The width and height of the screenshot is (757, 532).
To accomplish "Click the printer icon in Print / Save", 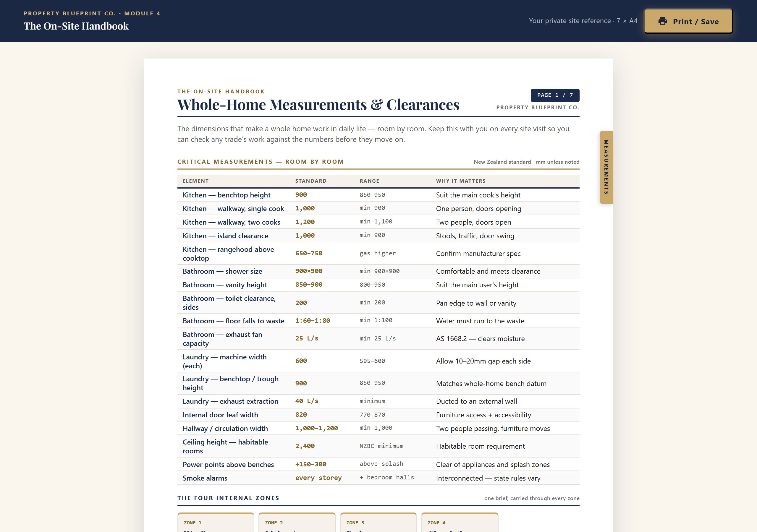I will pos(662,21).
